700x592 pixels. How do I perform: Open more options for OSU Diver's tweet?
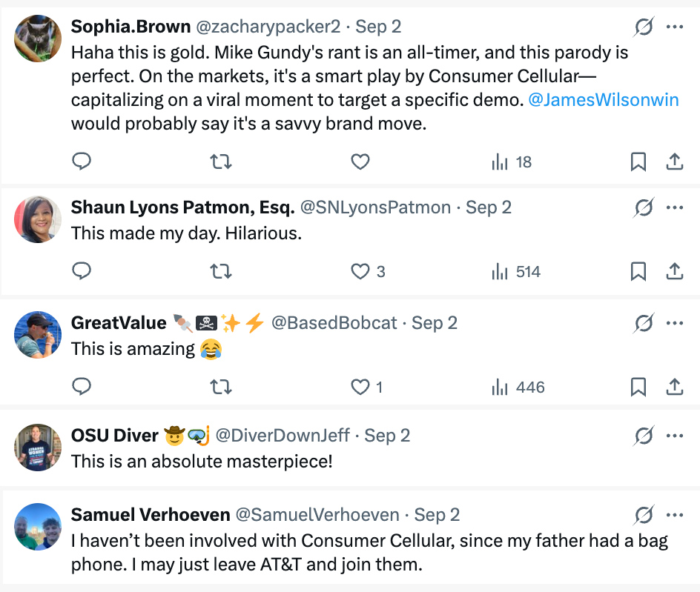tap(675, 435)
